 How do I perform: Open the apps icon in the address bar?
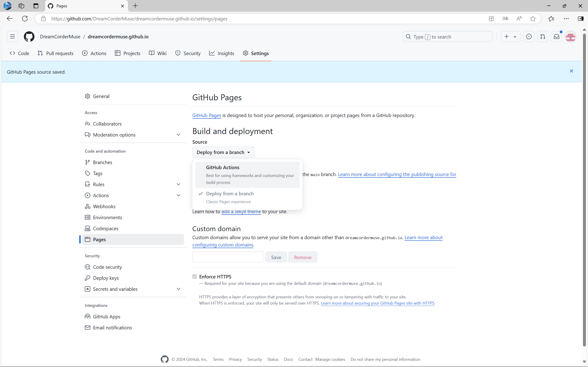(491, 19)
